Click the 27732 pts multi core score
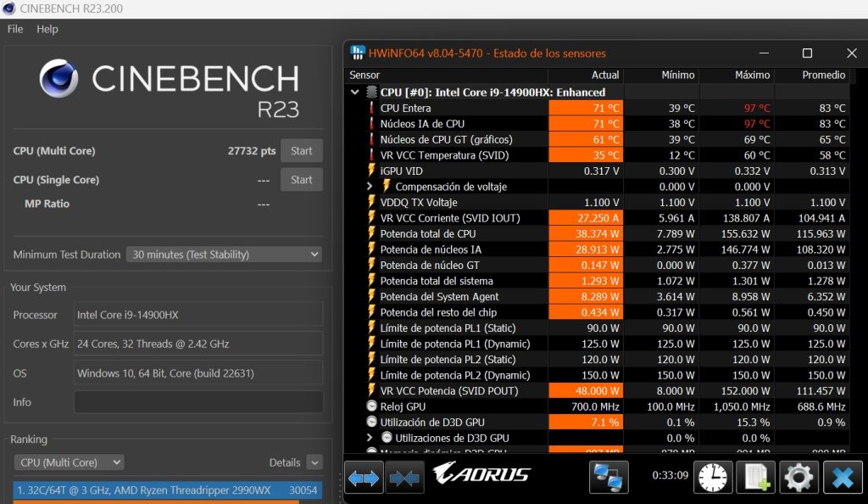 pyautogui.click(x=251, y=151)
